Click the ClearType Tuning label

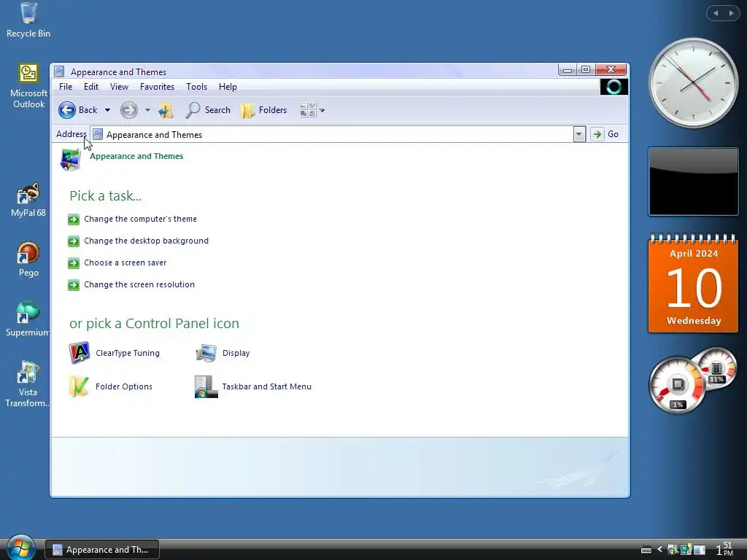(x=128, y=353)
